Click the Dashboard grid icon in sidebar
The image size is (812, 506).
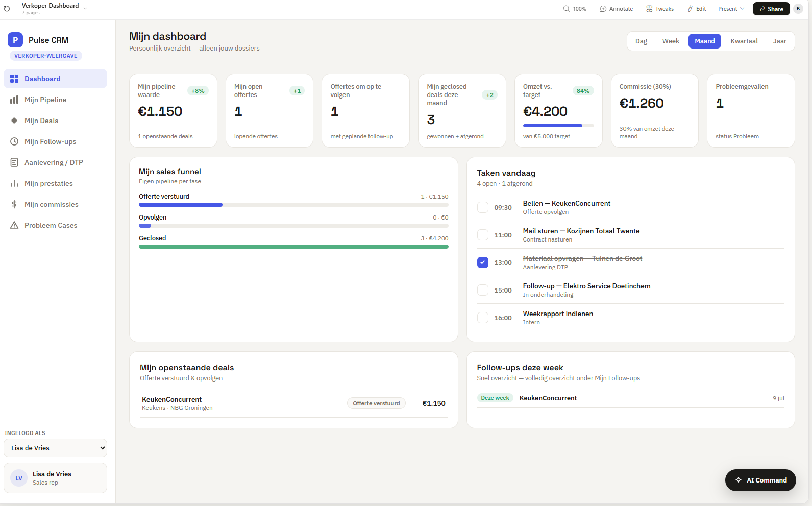14,79
